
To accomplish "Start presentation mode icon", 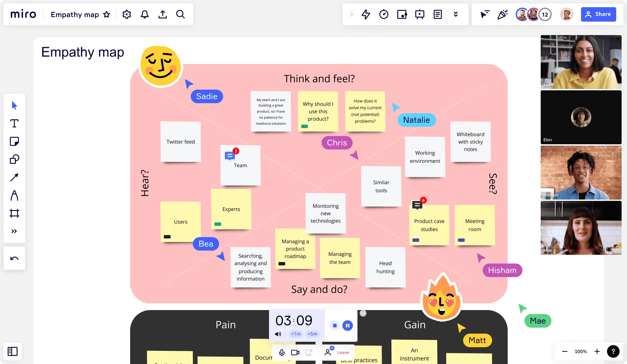I will (420, 14).
